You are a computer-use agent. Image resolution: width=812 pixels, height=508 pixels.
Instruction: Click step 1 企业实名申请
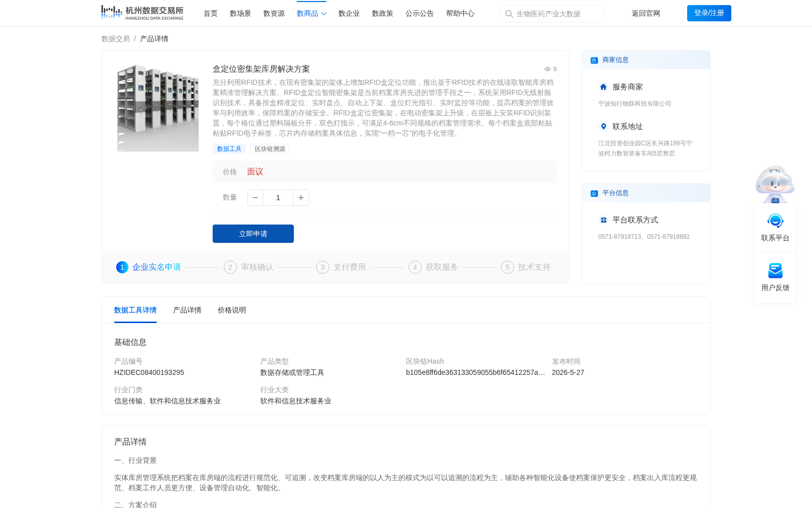[149, 267]
